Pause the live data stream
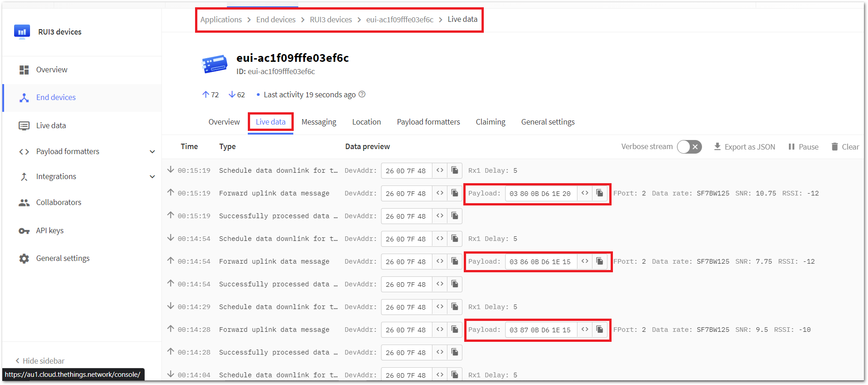This screenshot has width=868, height=385. click(x=803, y=147)
